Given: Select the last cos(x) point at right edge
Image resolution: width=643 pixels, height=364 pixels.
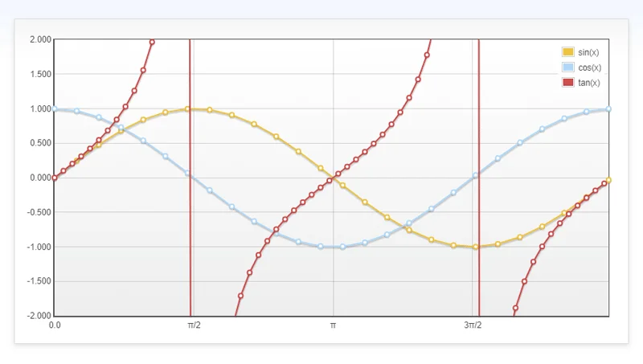Looking at the screenshot, I should (x=608, y=108).
